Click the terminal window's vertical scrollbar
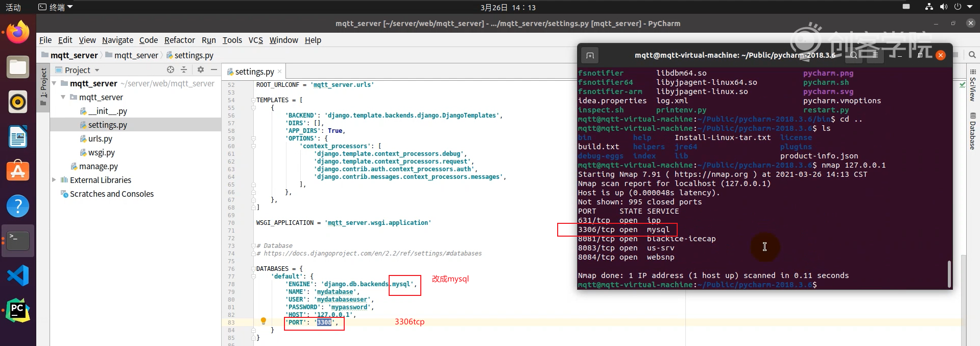980x346 pixels. [x=949, y=273]
